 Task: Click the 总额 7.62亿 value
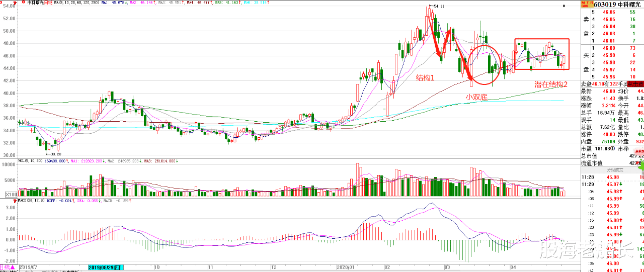[x=607, y=128]
